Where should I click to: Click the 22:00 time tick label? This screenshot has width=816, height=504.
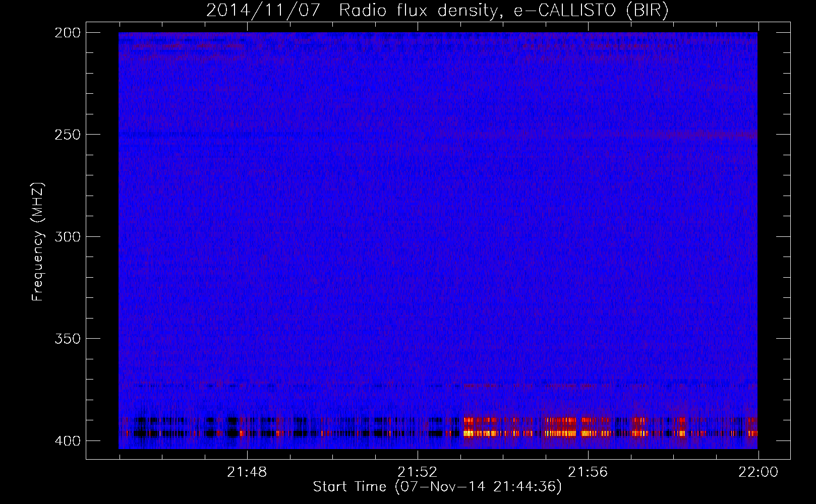point(759,472)
